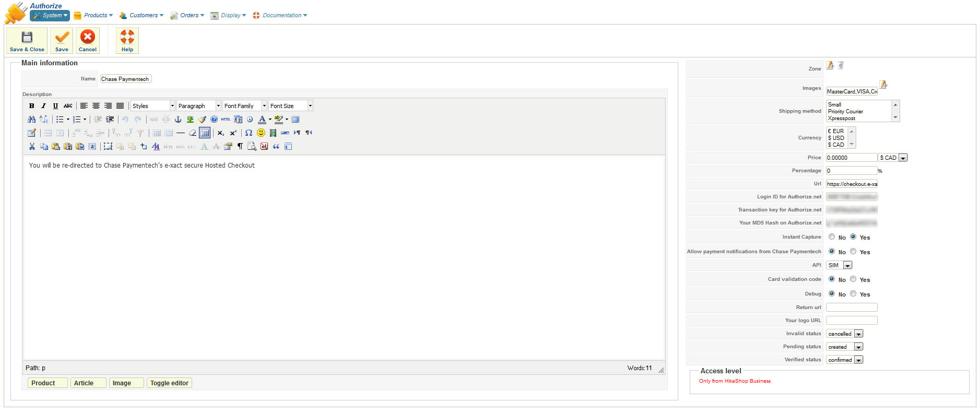Viewport: 980px width, 414px height.
Task: Set Instant Capture to No
Action: point(832,237)
